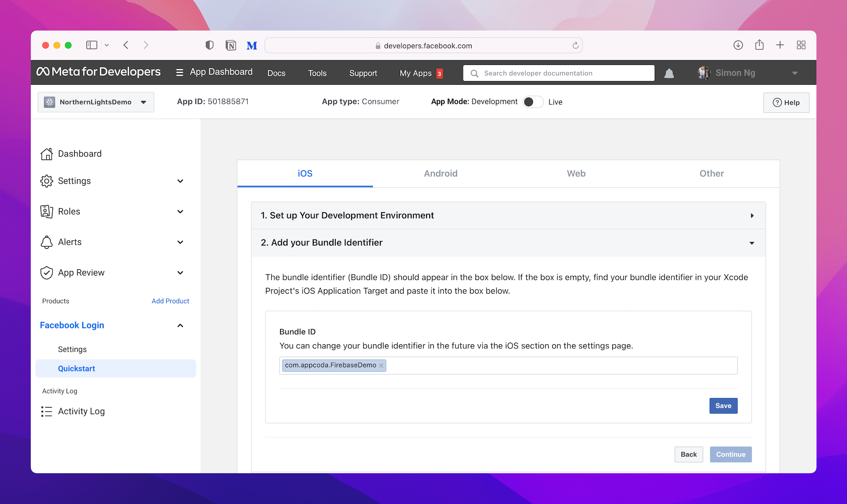Open the Docs menu item

pyautogui.click(x=276, y=73)
